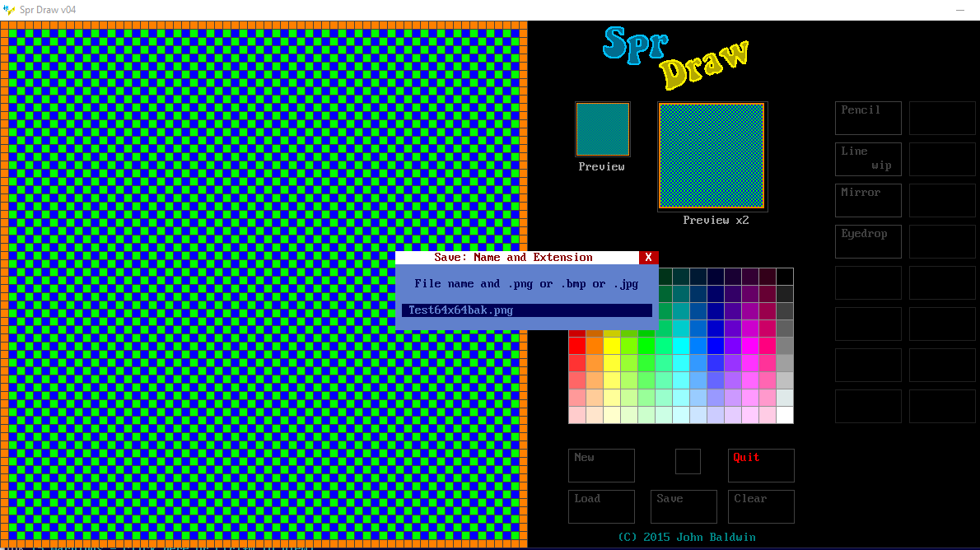The height and width of the screenshot is (550, 980).
Task: Click the Preview x2 thumbnail
Action: pyautogui.click(x=712, y=156)
